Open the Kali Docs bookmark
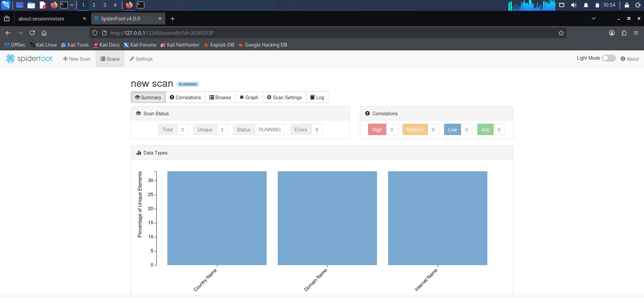Image resolution: width=644 pixels, height=298 pixels. [x=106, y=45]
